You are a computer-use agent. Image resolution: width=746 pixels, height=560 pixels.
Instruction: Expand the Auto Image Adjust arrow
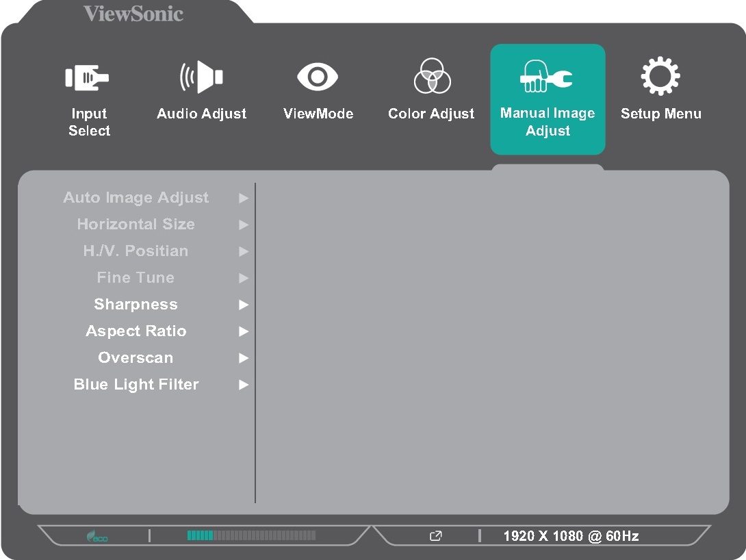(244, 198)
